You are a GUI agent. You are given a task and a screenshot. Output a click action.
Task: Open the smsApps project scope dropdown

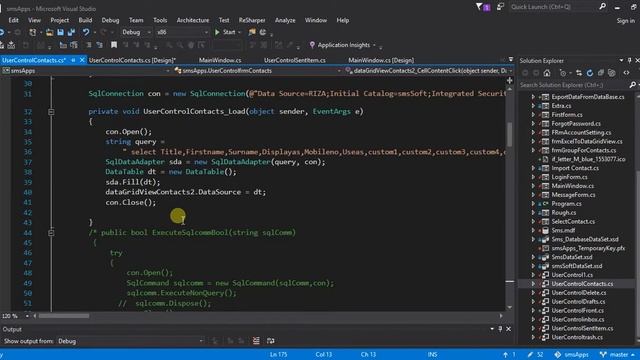click(86, 71)
